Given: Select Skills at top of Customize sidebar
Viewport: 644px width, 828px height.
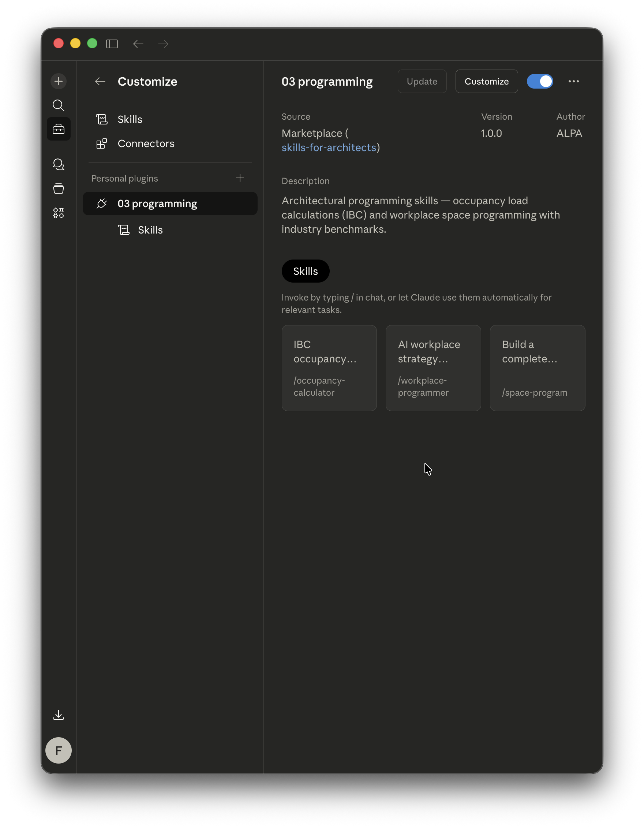Looking at the screenshot, I should click(x=130, y=119).
